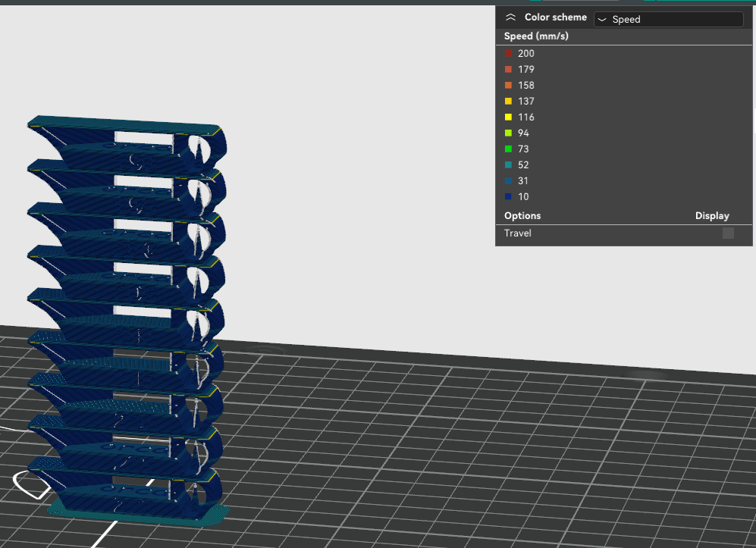Collapse the Color scheme legend panel
This screenshot has height=548, width=756.
(510, 17)
